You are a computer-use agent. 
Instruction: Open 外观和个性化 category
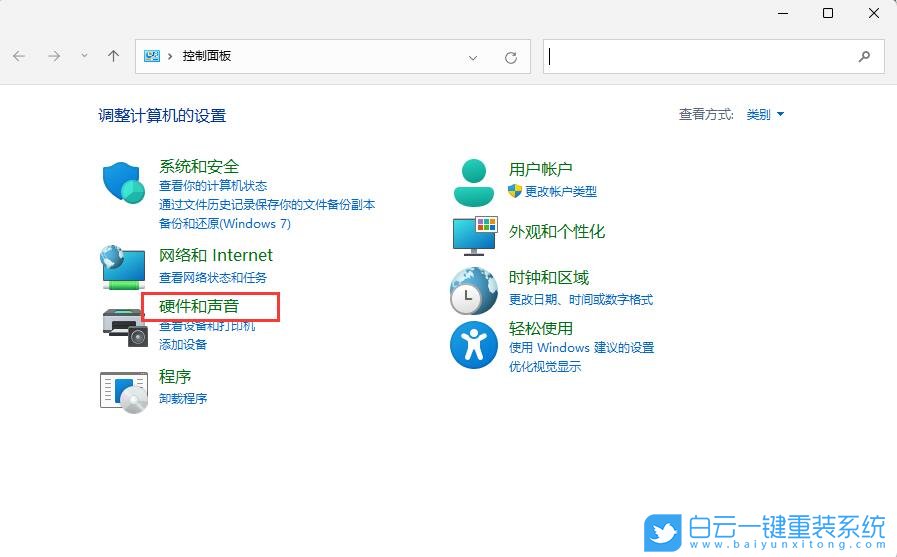click(x=557, y=232)
